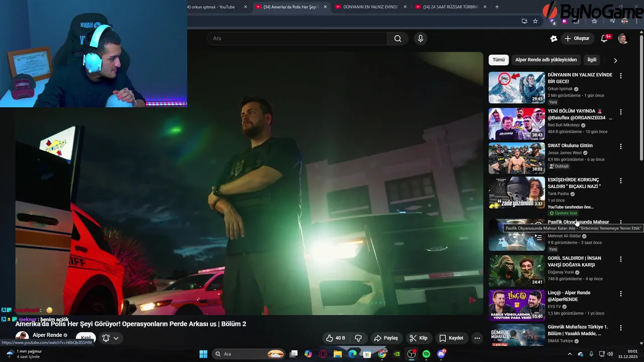Click the Paylaş share button
The width and height of the screenshot is (644, 362).
click(x=386, y=338)
